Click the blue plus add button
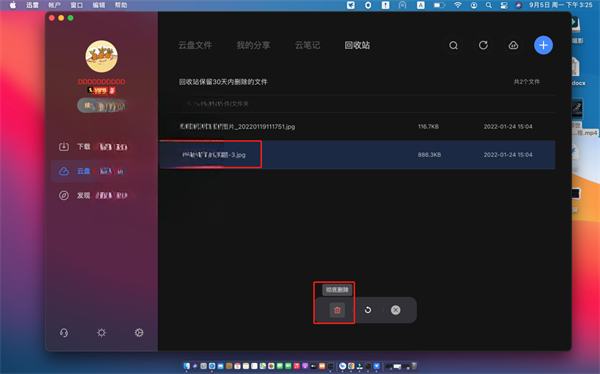This screenshot has height=374, width=600. 543,46
